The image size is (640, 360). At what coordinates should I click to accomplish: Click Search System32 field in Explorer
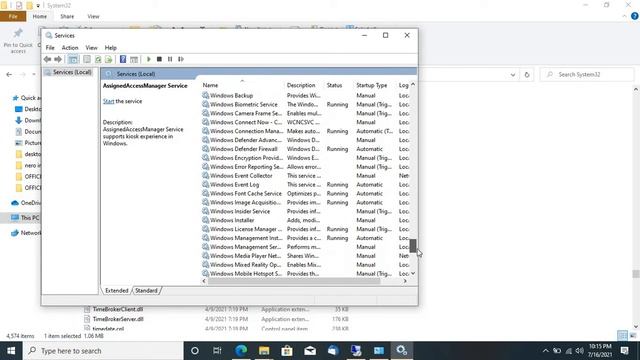[588, 75]
